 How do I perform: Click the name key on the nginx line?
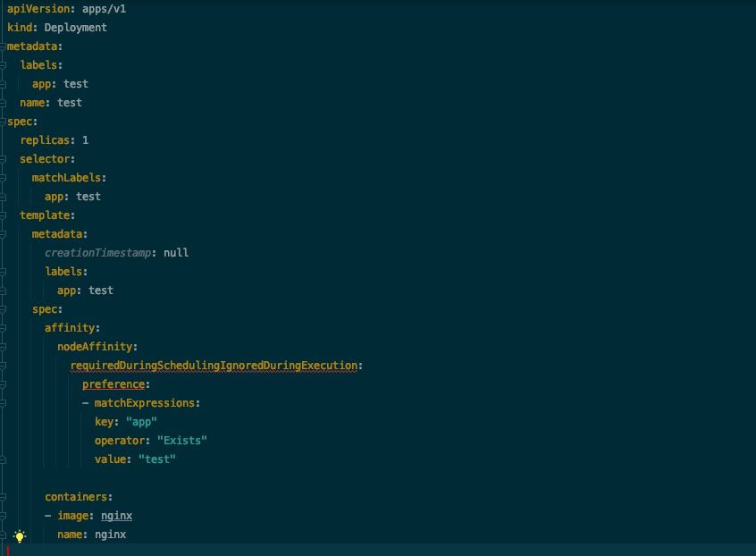pyautogui.click(x=70, y=535)
